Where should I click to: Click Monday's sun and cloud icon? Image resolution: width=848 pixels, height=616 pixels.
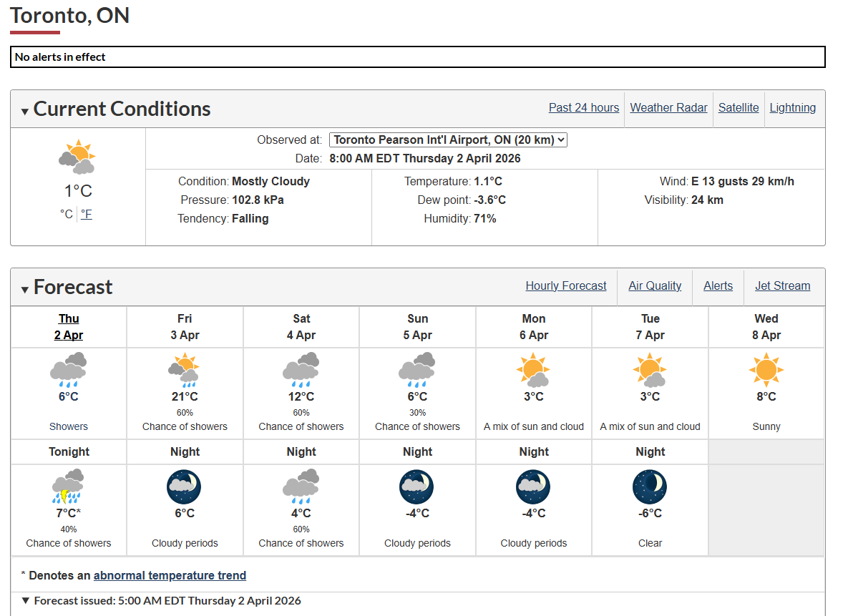point(534,370)
